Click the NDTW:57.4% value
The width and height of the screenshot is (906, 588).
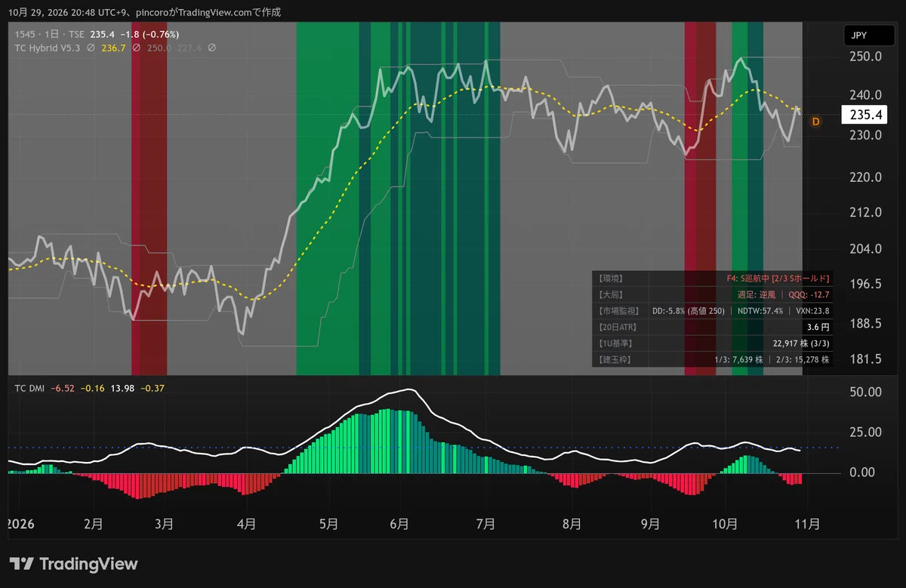point(760,311)
